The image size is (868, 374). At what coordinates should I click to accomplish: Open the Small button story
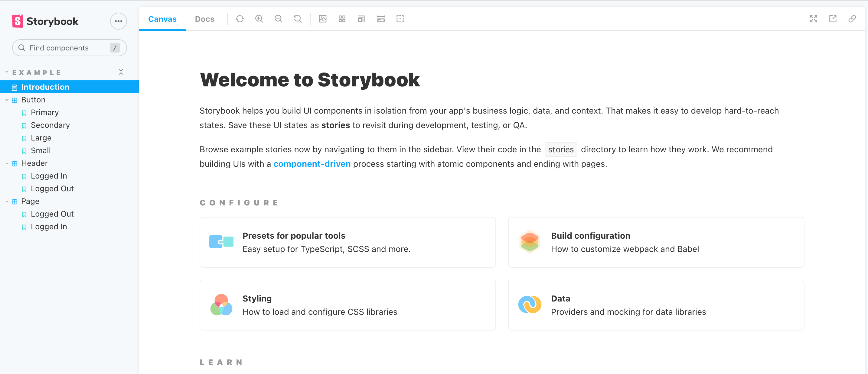point(41,150)
